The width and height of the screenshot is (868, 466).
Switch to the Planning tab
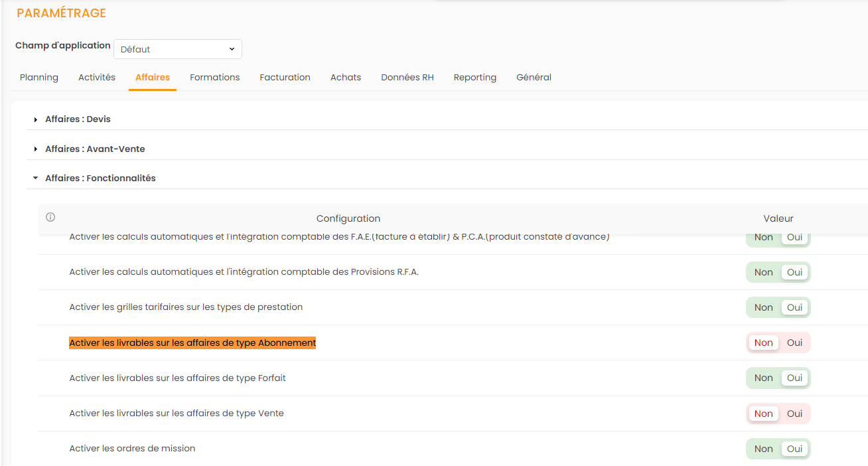pyautogui.click(x=39, y=78)
